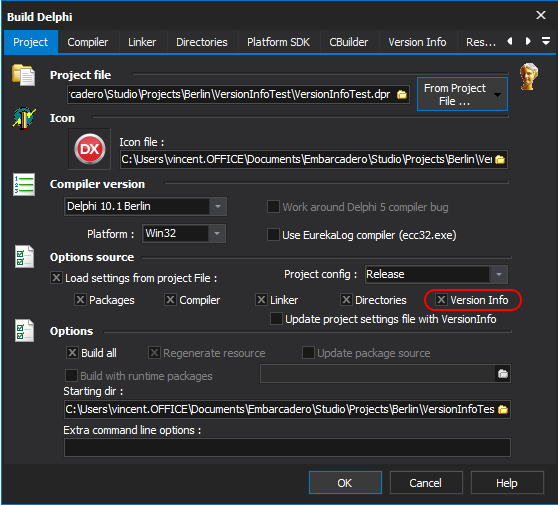Switch to the CBuilder tab
558x505 pixels.
(349, 42)
